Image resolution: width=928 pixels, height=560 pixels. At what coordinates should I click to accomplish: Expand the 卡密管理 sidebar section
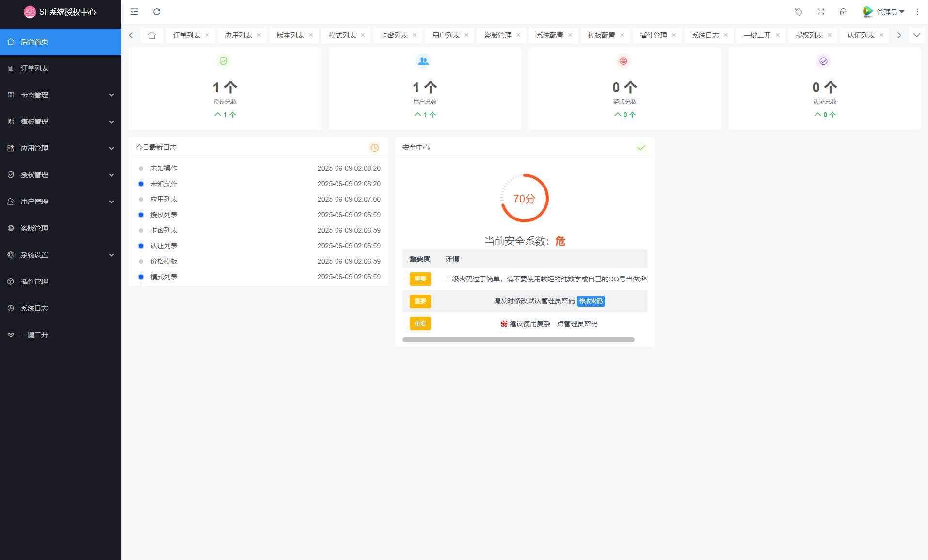coord(34,95)
